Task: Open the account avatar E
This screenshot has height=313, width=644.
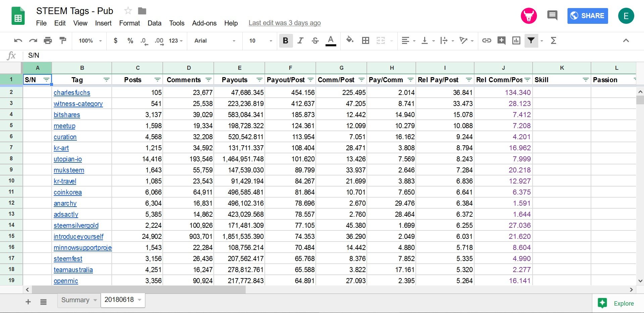Action: click(x=626, y=16)
